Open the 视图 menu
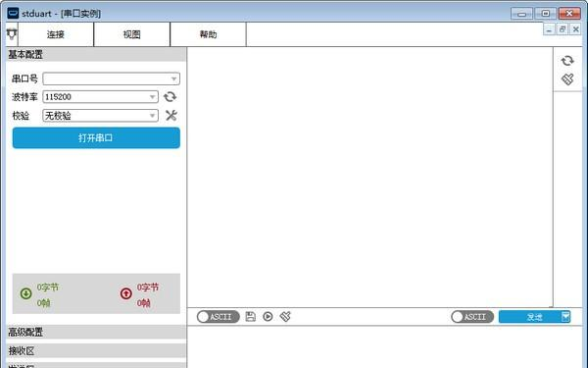588x368 pixels. (131, 34)
